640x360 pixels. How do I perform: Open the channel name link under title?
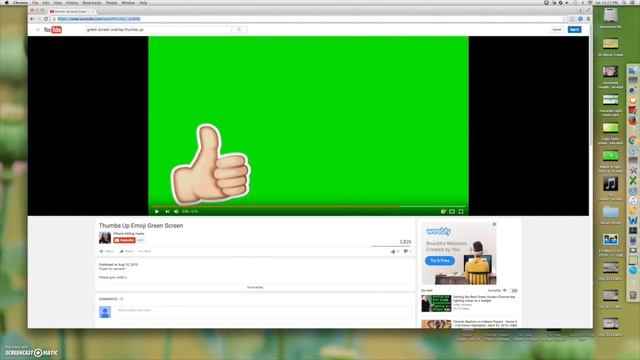click(129, 233)
